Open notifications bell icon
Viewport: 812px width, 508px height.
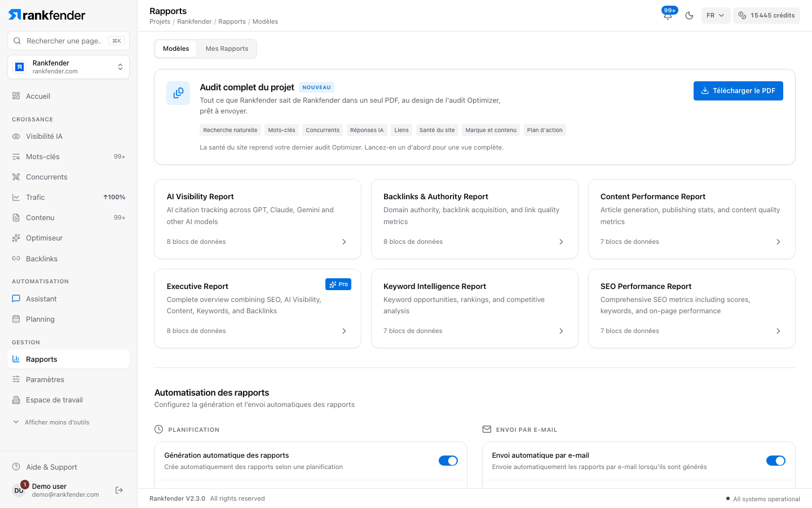tap(668, 15)
